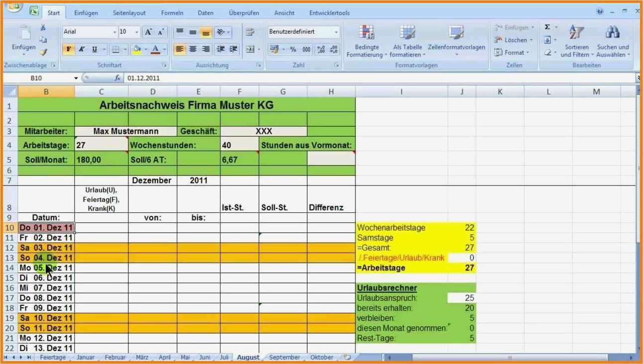Click the fill color bucket swatch

point(137,49)
